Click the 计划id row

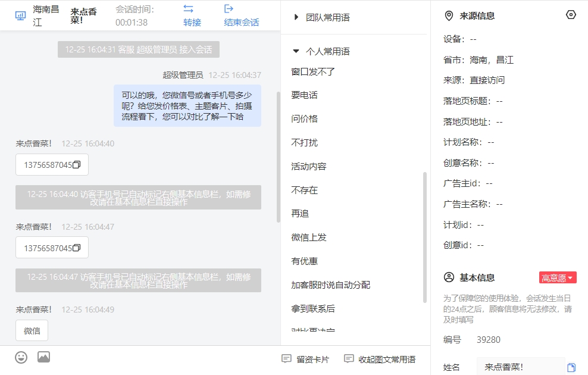pyautogui.click(x=464, y=225)
